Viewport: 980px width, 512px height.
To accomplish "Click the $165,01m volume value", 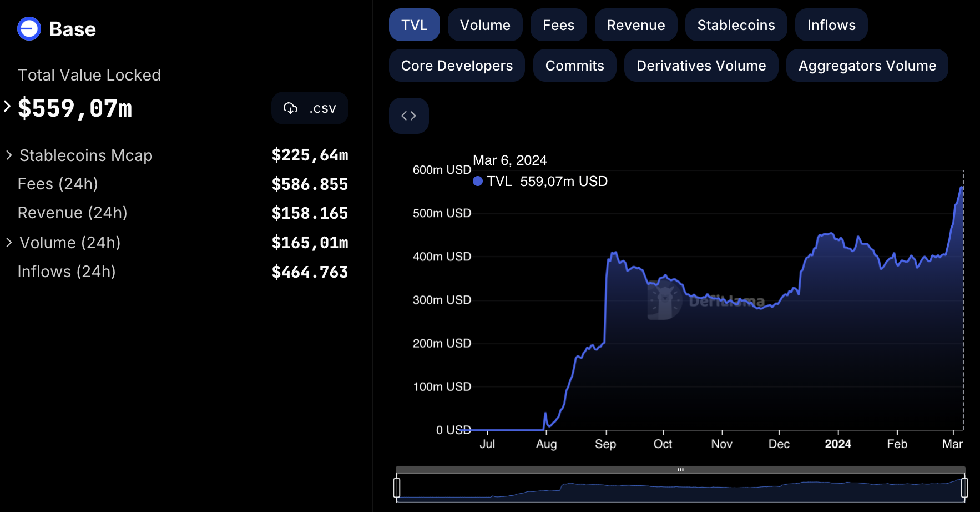I will point(310,243).
